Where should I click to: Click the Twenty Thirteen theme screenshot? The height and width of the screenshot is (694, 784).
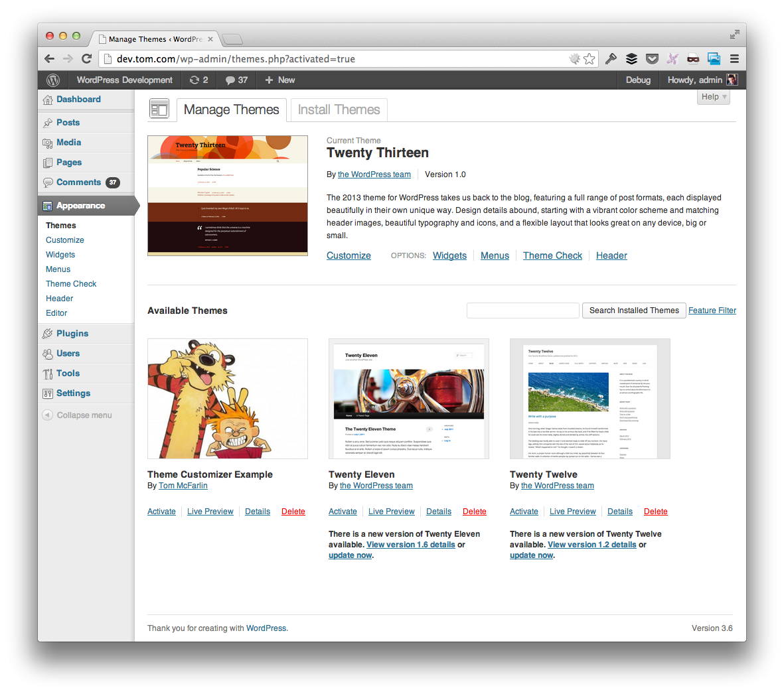coord(228,195)
